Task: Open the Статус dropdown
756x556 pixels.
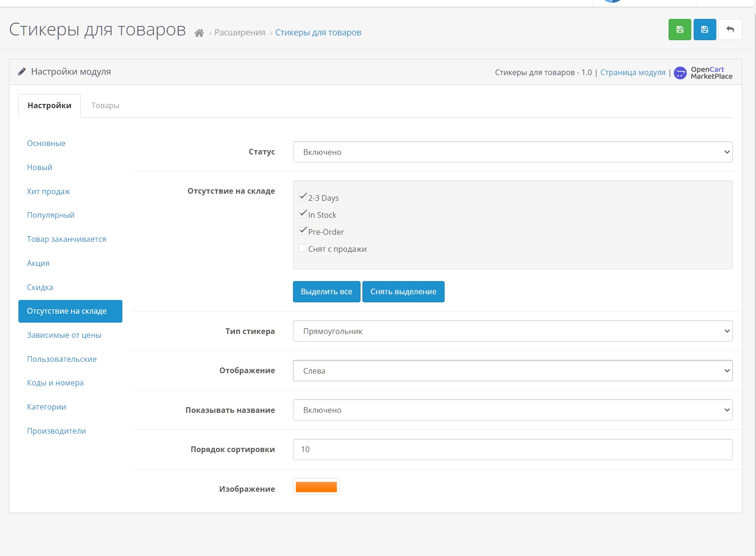Action: coord(513,152)
